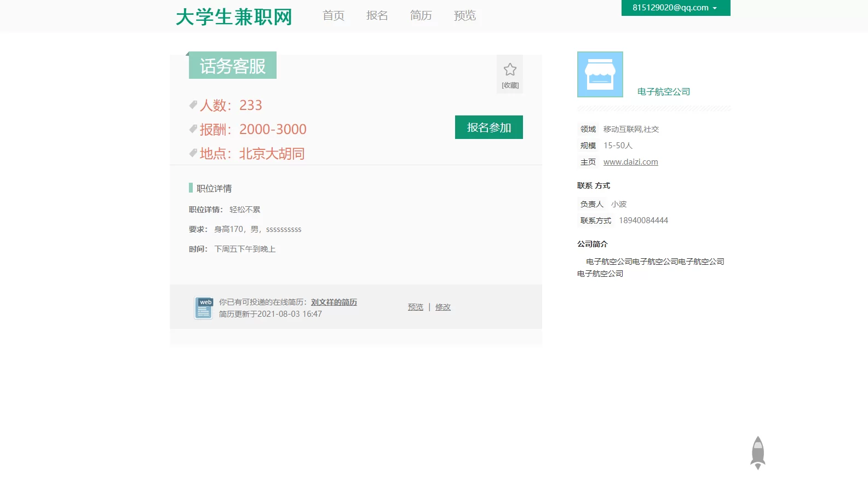Click the web resume document icon
The height and width of the screenshot is (488, 868).
203,308
